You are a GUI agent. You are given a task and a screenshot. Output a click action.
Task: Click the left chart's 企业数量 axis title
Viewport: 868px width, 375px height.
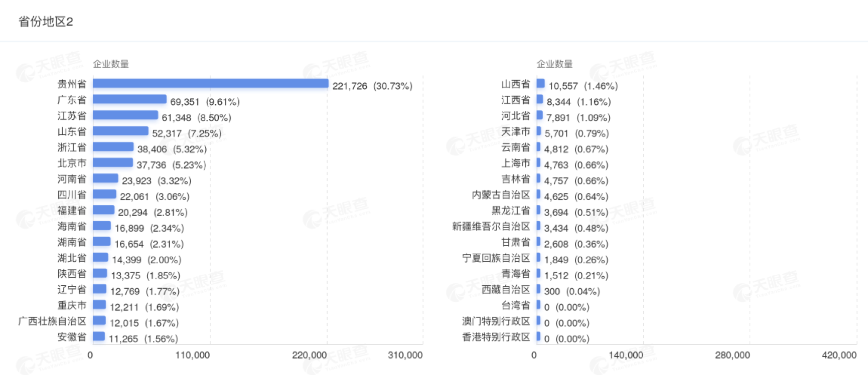pos(111,64)
